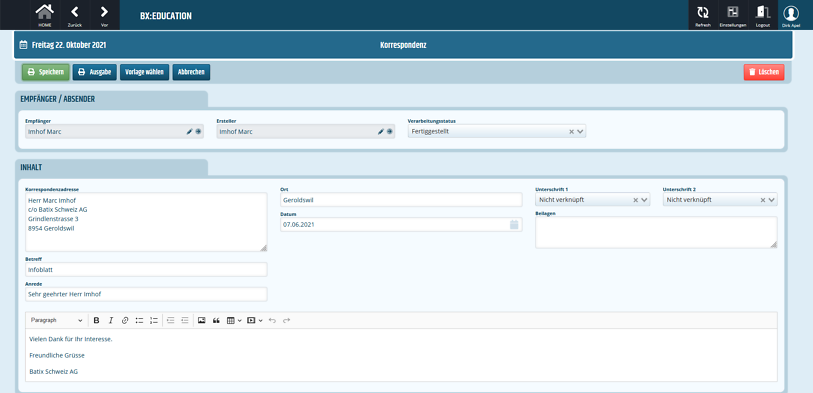Viewport: 813px width, 393px height.
Task: Open the date picker in the Datum field
Action: point(514,224)
